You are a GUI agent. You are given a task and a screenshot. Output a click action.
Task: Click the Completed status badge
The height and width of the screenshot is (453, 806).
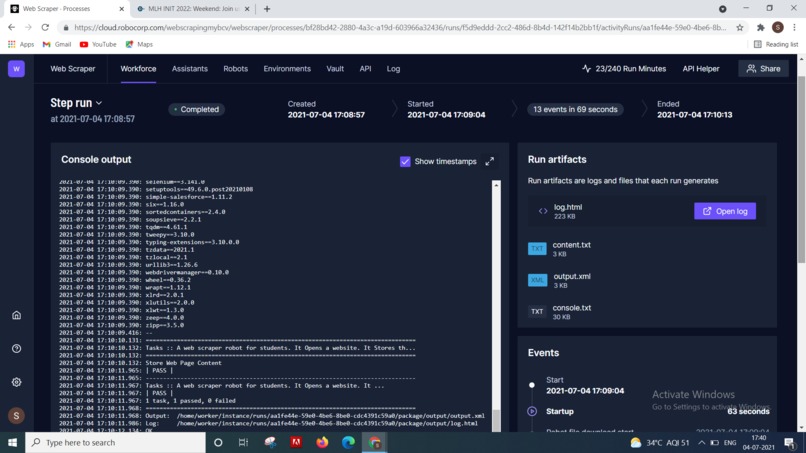tap(196, 110)
